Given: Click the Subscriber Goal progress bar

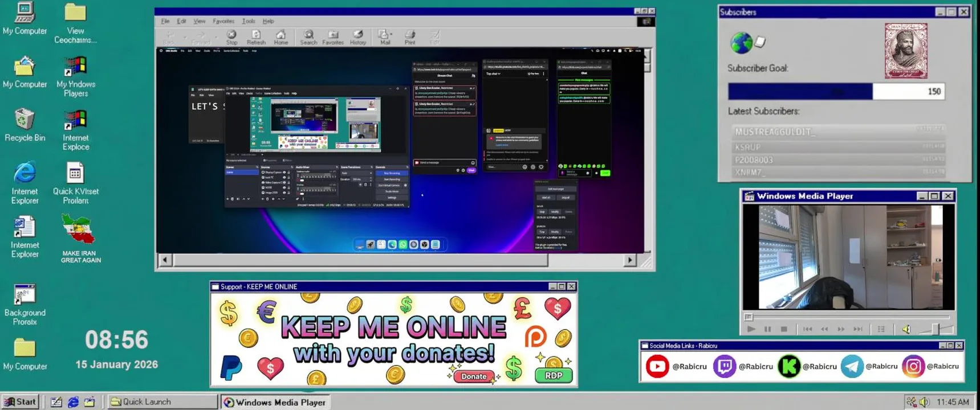Looking at the screenshot, I should coord(836,91).
